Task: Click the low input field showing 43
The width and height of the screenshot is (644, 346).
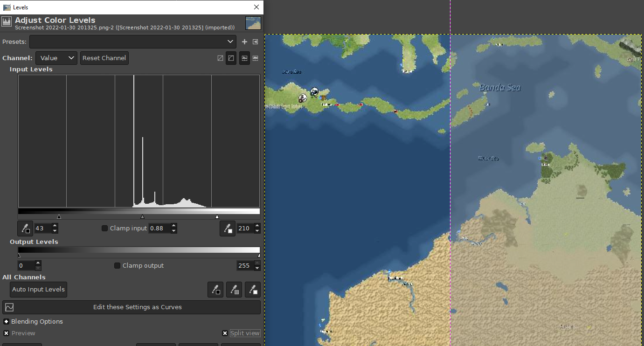Action: 43,228
